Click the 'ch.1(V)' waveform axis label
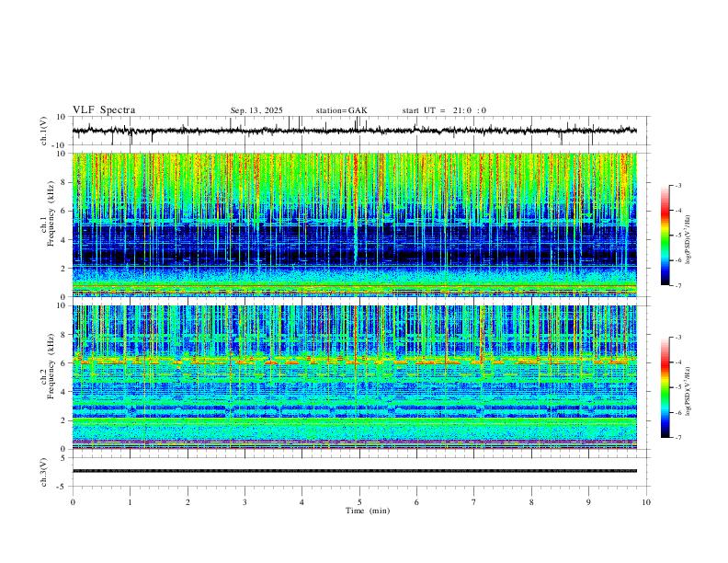This screenshot has height=563, width=728. click(44, 131)
